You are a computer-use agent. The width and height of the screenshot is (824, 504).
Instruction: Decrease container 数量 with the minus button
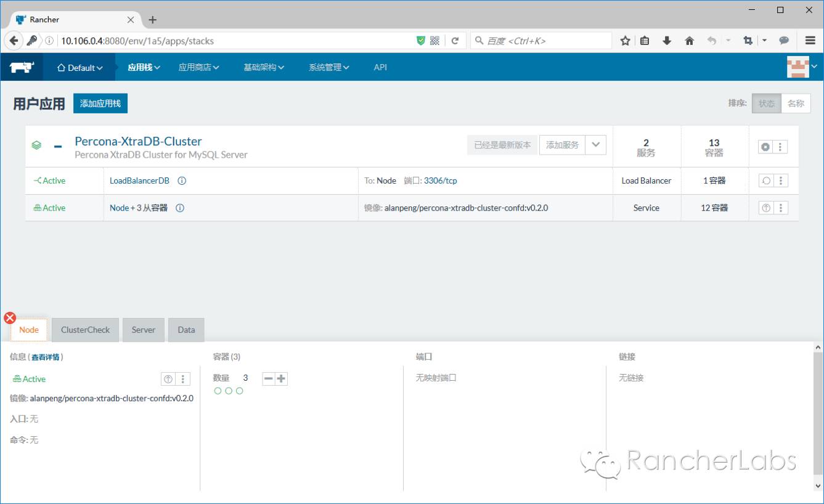click(x=269, y=378)
